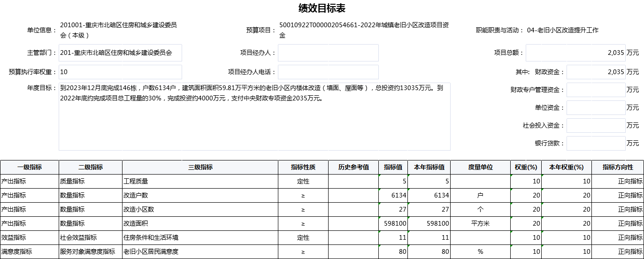Click the 度量单位 column header

click(x=480, y=167)
